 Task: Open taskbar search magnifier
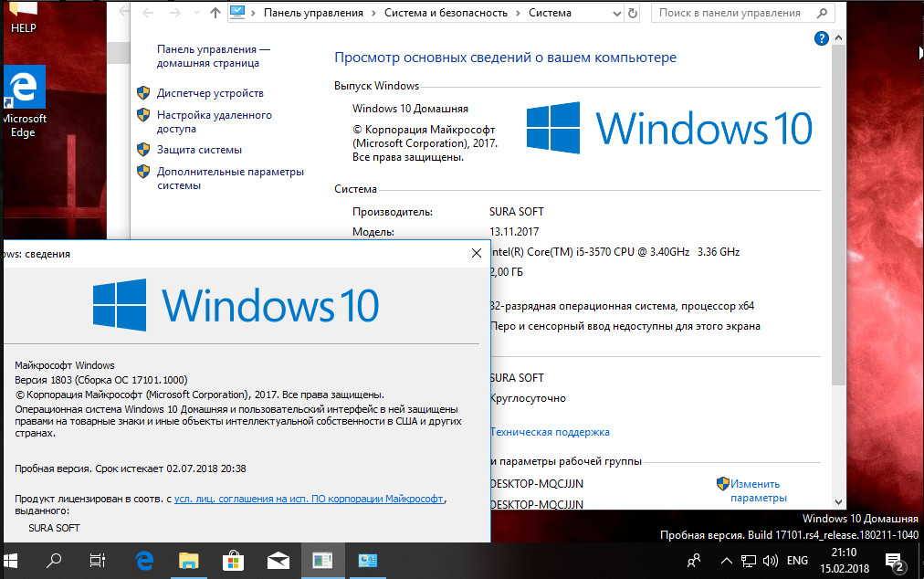[x=54, y=561]
